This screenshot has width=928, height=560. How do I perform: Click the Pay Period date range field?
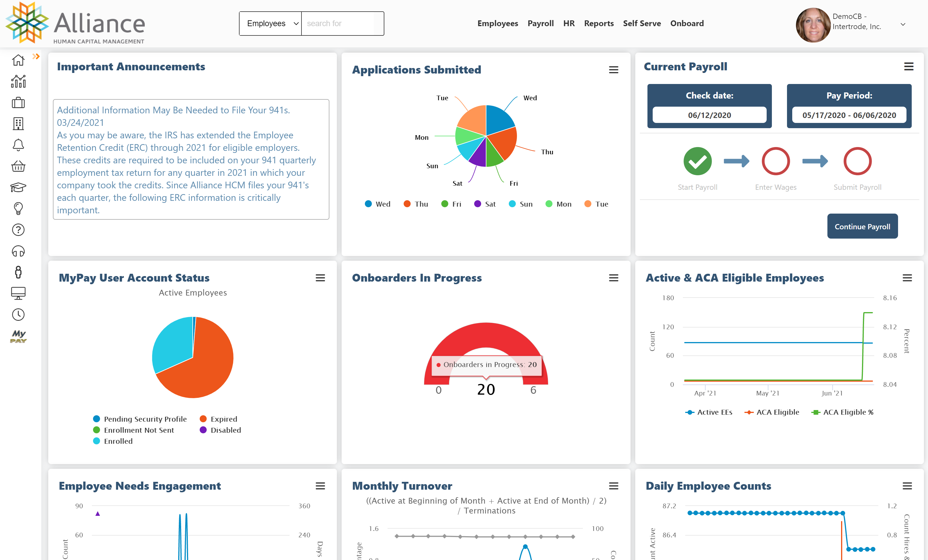click(x=849, y=115)
